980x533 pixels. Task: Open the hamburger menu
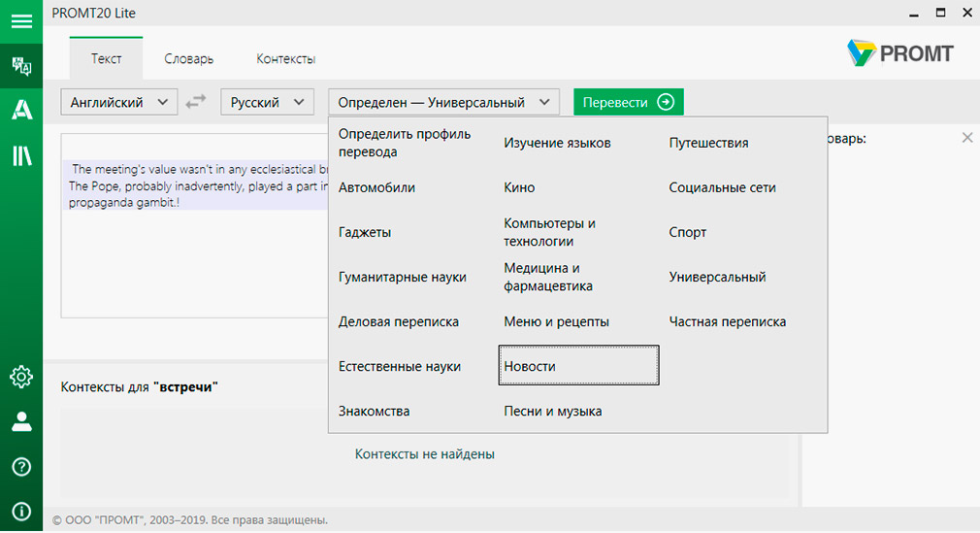pos(21,21)
